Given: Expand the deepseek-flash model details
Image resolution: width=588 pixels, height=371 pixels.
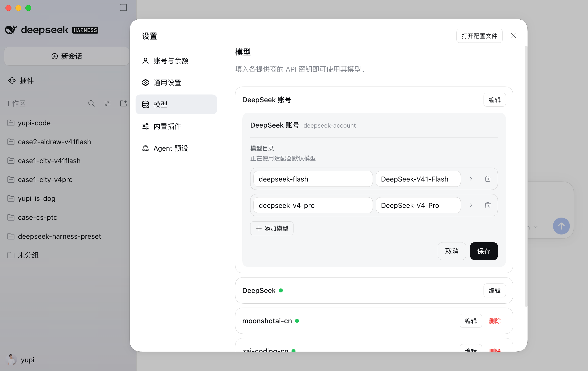Looking at the screenshot, I should [x=471, y=179].
